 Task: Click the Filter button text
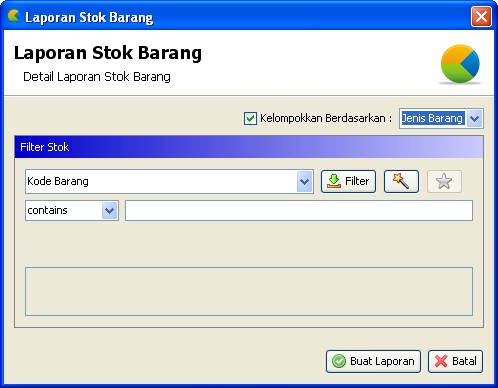(x=357, y=181)
